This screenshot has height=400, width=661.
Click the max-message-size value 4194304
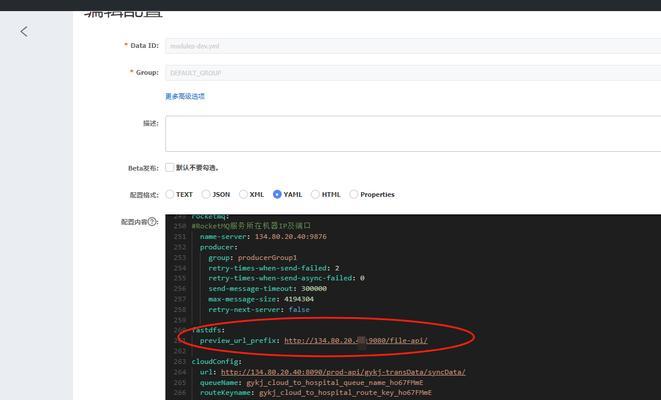tap(299, 299)
